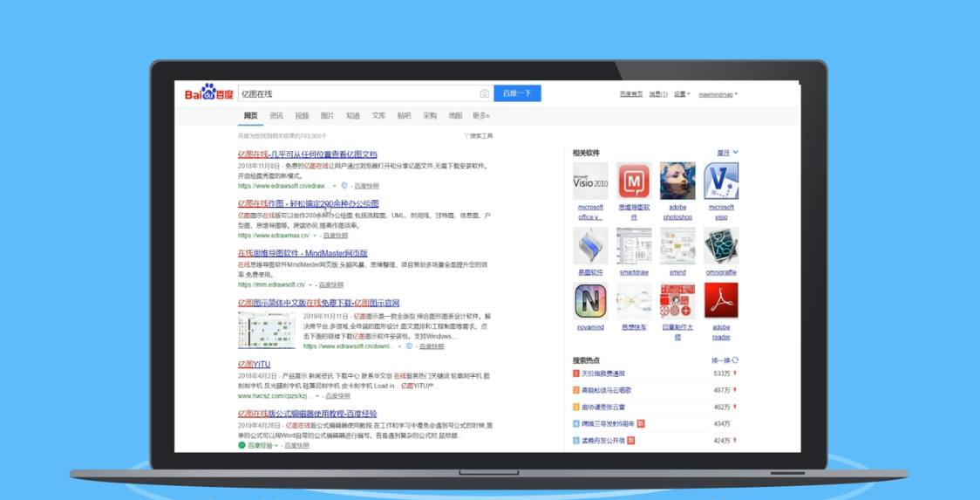Open hot search 天价维救费通报

coord(603,373)
